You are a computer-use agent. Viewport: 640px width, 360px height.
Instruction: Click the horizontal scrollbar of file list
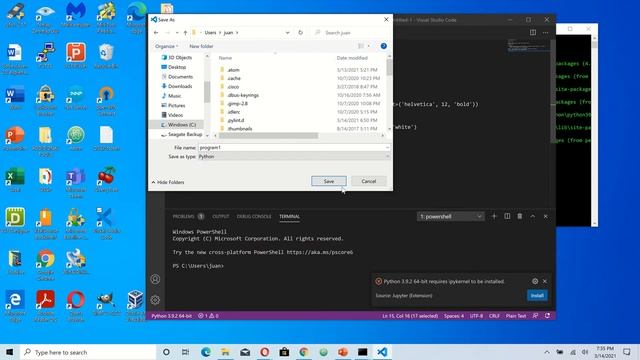(268, 136)
